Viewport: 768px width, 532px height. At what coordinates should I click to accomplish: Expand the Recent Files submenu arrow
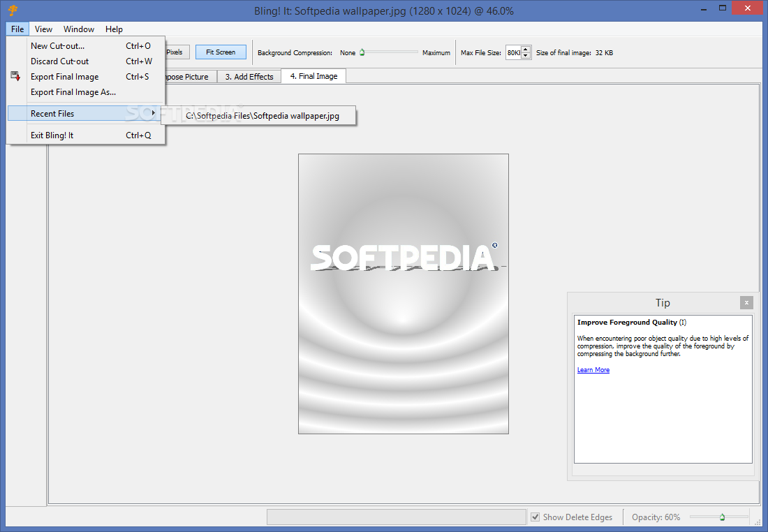(154, 113)
